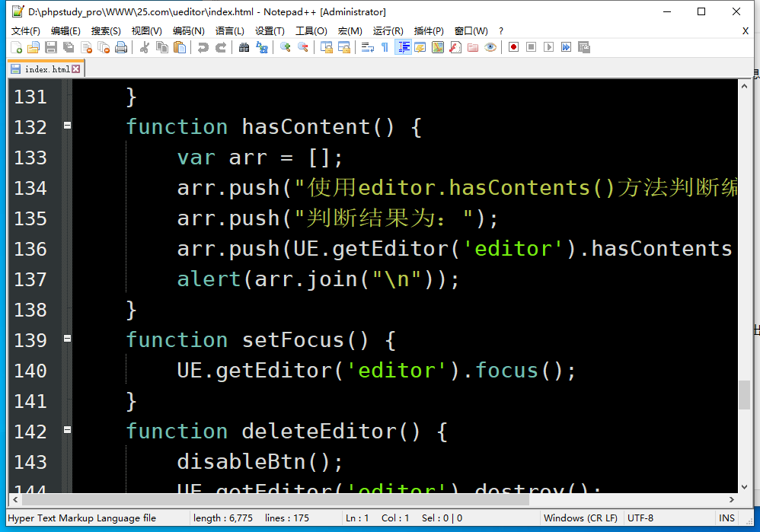Open Find dialog from toolbar
The height and width of the screenshot is (532, 760).
(x=244, y=47)
